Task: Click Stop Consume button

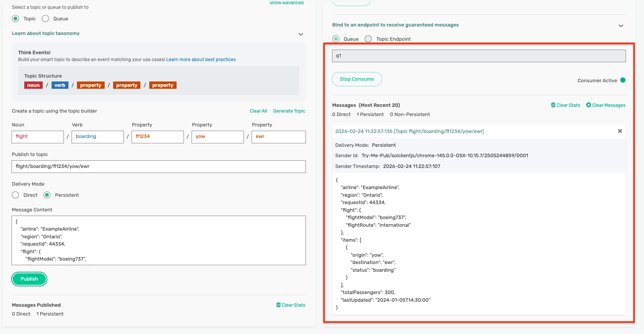Action: [357, 79]
